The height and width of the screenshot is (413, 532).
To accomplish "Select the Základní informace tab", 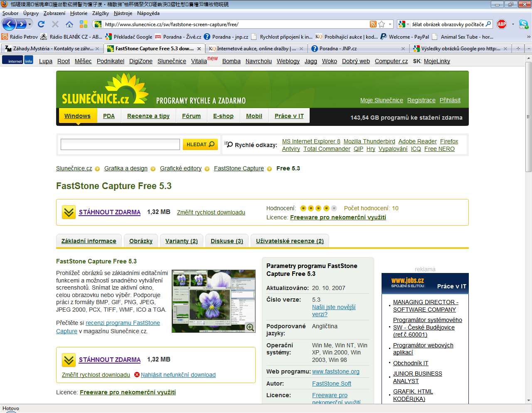I will click(x=89, y=241).
